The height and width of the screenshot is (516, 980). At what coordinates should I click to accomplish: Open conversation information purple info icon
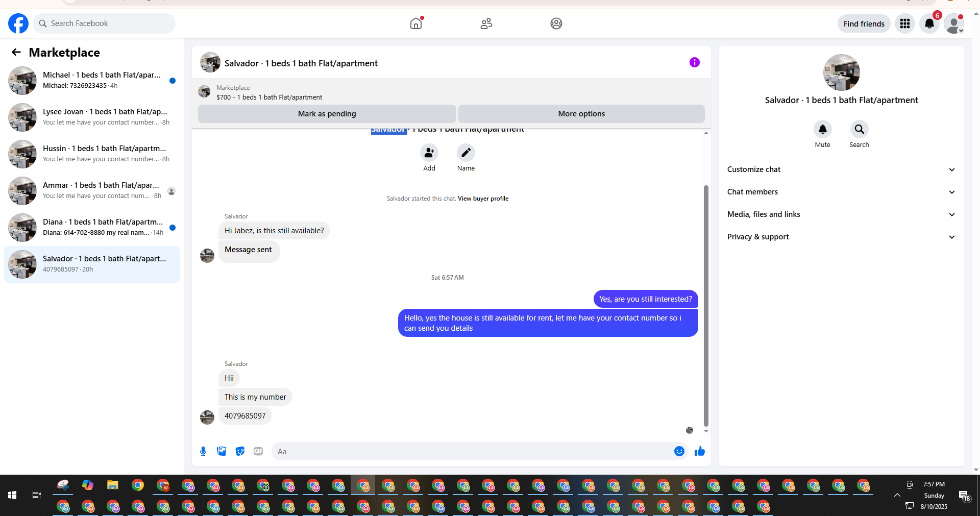(695, 62)
